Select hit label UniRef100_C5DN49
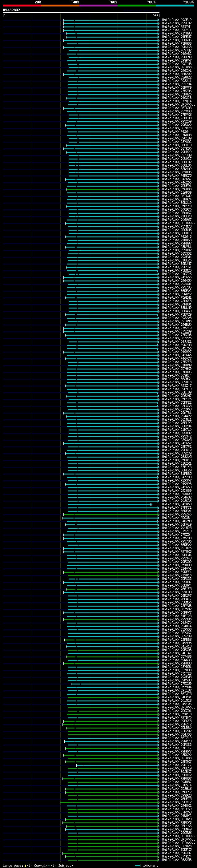Image resolution: width=197 pixels, height=868 pixels. coord(176,829)
